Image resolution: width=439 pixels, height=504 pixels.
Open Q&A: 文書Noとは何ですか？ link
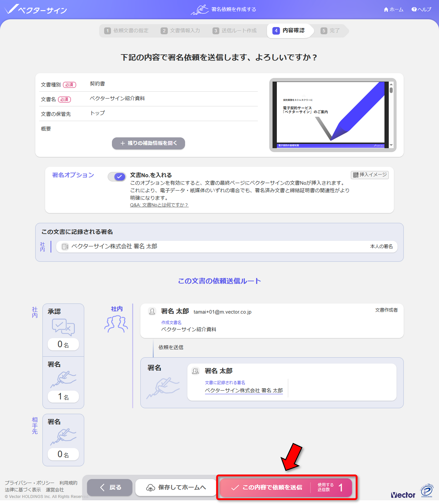point(159,205)
